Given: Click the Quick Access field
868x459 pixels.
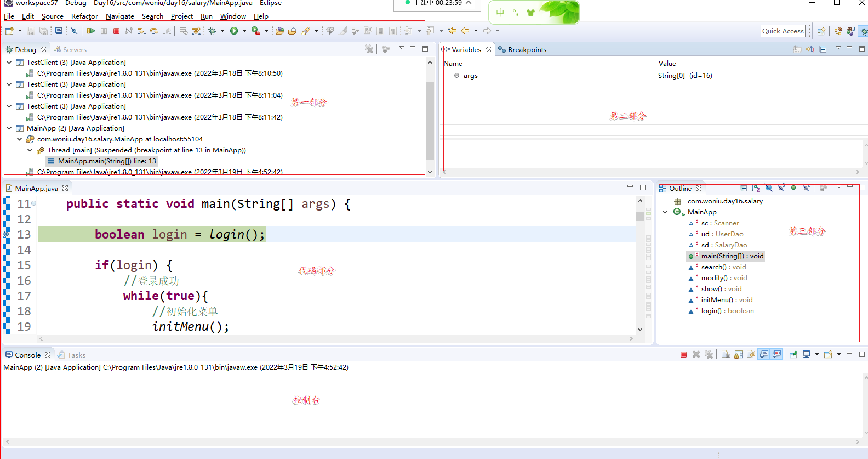Looking at the screenshot, I should pyautogui.click(x=783, y=31).
